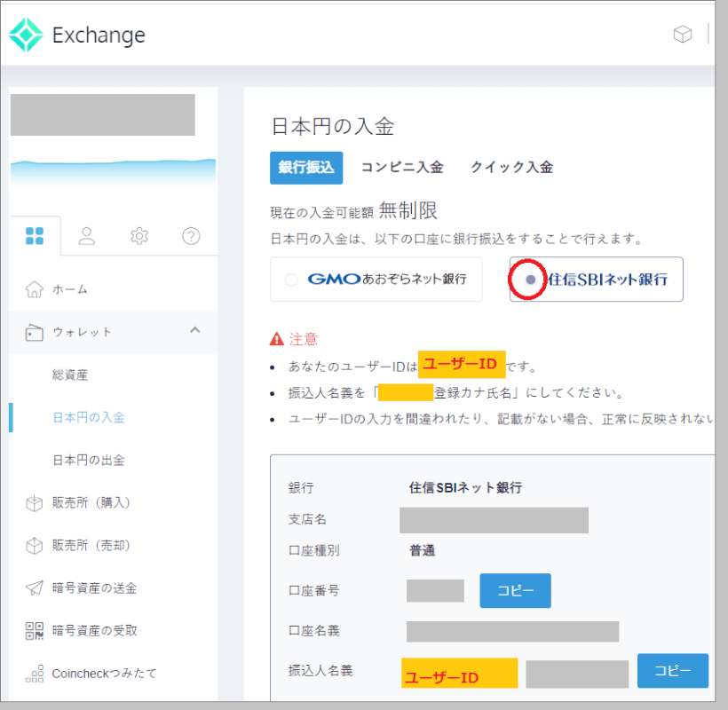The width and height of the screenshot is (728, 710).
Task: Click the 住信SBIネット銀行 bank name value
Action: coord(466,488)
